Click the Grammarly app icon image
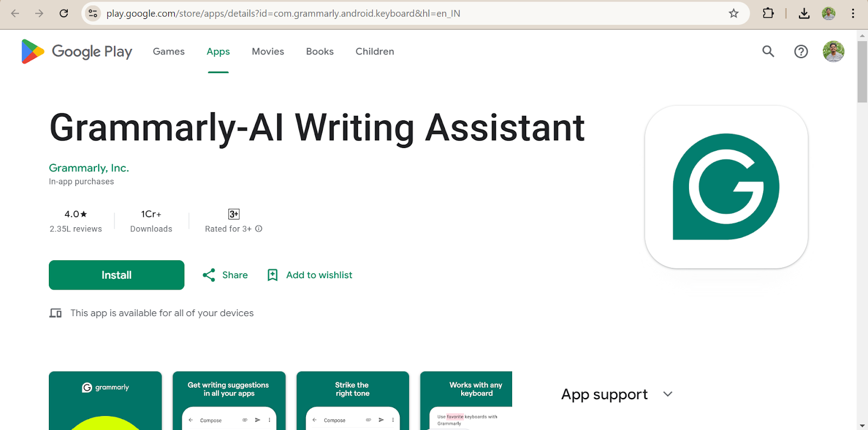The height and width of the screenshot is (430, 868). (726, 187)
